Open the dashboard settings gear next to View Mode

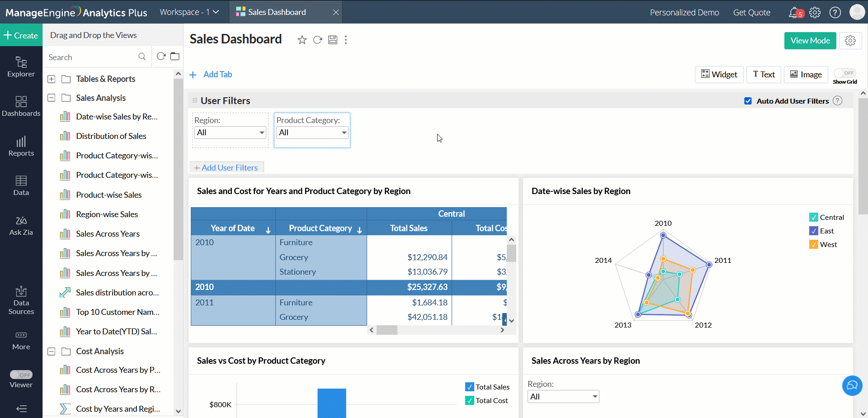coord(850,41)
